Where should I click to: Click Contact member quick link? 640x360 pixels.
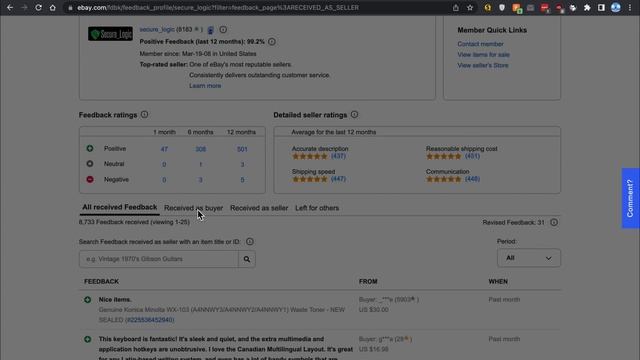pyautogui.click(x=480, y=44)
